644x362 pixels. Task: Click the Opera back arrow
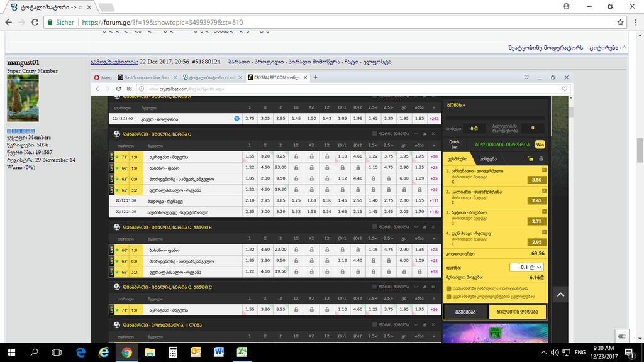97,89
